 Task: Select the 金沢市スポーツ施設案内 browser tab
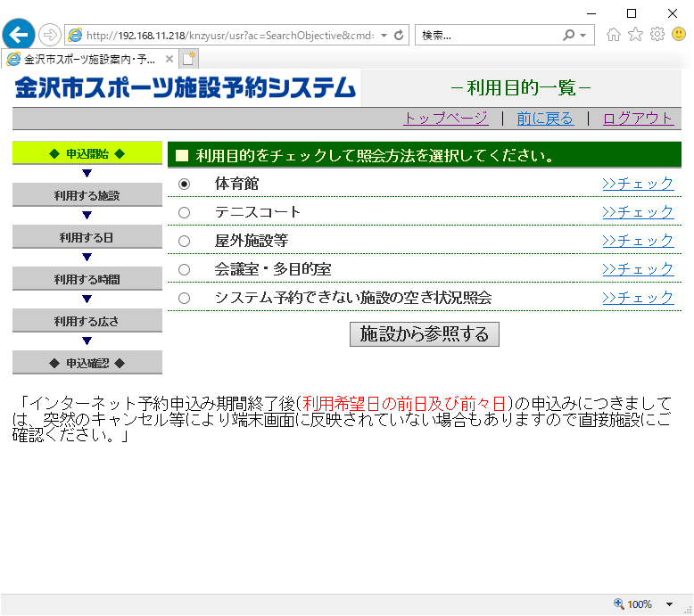coord(90,59)
